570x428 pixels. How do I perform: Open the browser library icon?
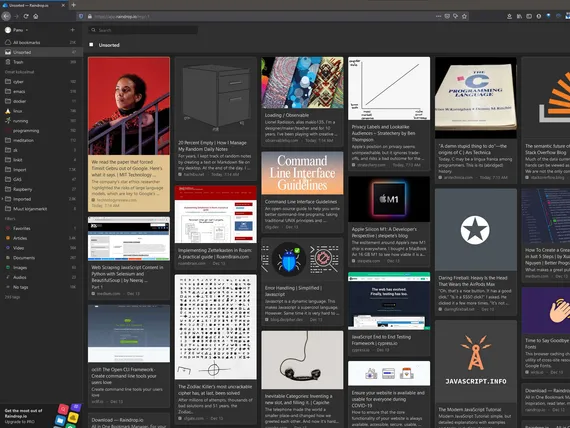pos(519,16)
